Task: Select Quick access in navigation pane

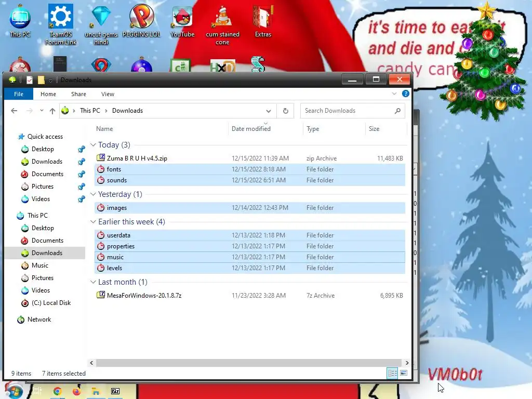Action: coord(45,137)
